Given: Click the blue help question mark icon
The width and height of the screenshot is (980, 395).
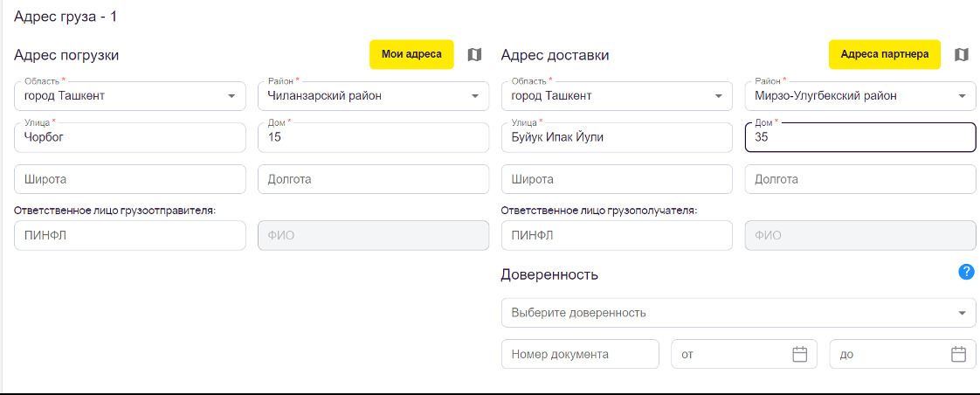Looking at the screenshot, I should (x=966, y=272).
